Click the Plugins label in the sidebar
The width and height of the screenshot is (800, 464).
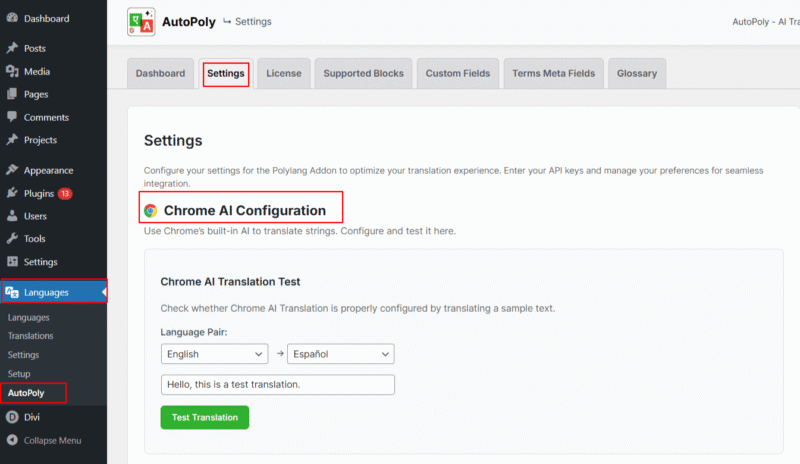(x=39, y=193)
